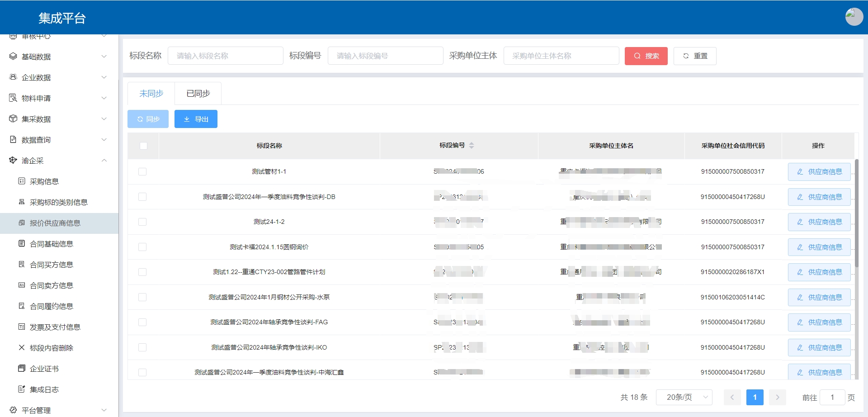Click the 基础数据 layers icon
The width and height of the screenshot is (868, 417).
[13, 57]
